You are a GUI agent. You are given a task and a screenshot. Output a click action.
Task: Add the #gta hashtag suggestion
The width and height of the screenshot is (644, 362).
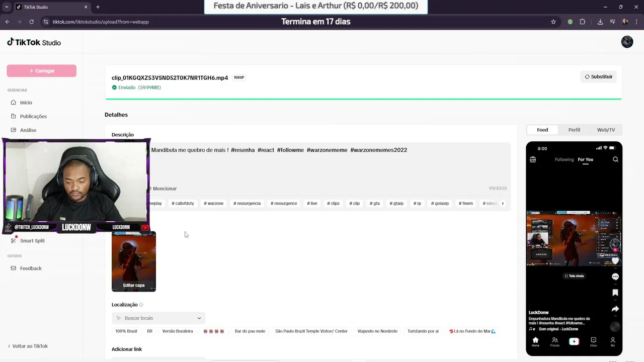tap(374, 204)
